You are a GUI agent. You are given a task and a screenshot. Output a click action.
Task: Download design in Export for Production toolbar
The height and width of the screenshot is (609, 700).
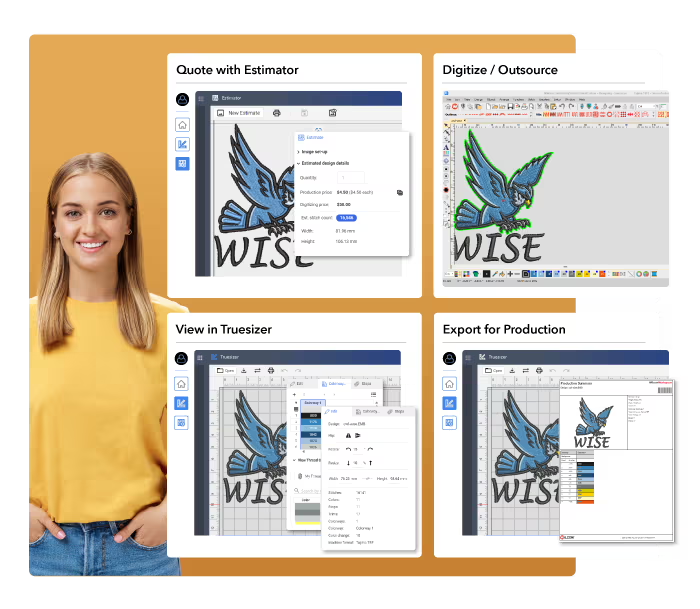(x=512, y=371)
